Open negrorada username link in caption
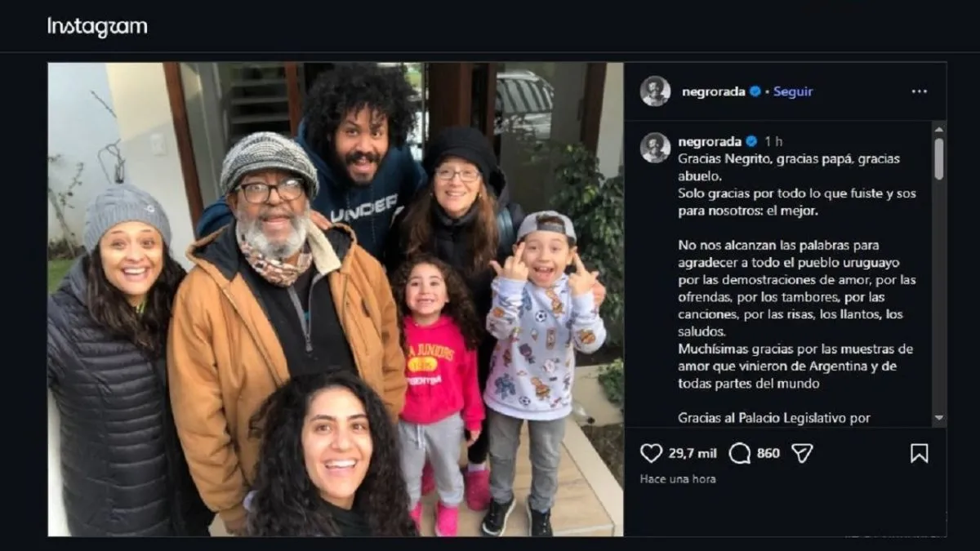Viewport: 980px width, 551px height. (710, 141)
